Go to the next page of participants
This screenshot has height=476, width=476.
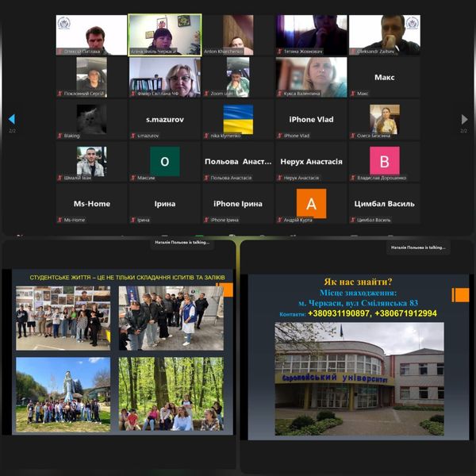464,119
